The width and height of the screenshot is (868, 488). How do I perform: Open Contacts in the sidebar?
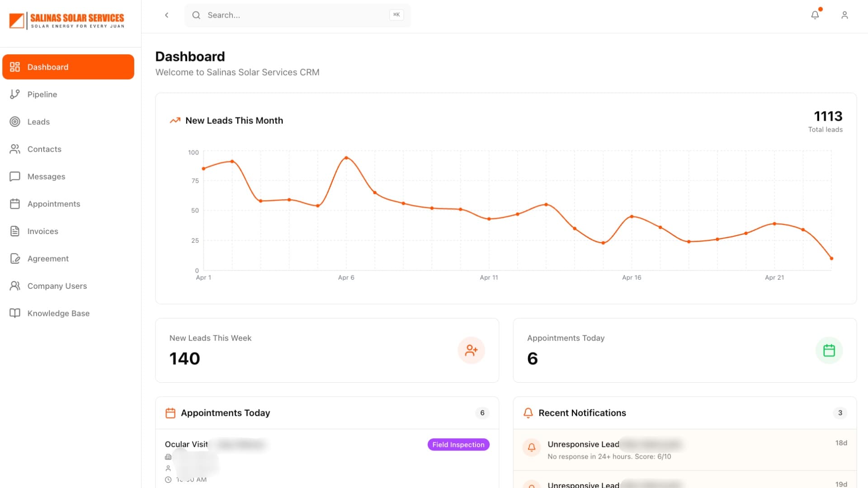tap(44, 149)
